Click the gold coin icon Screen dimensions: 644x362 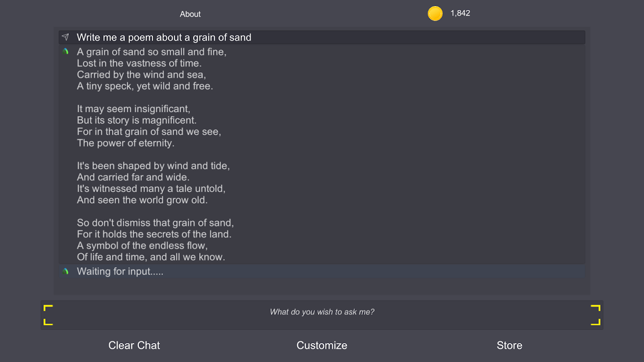point(435,14)
